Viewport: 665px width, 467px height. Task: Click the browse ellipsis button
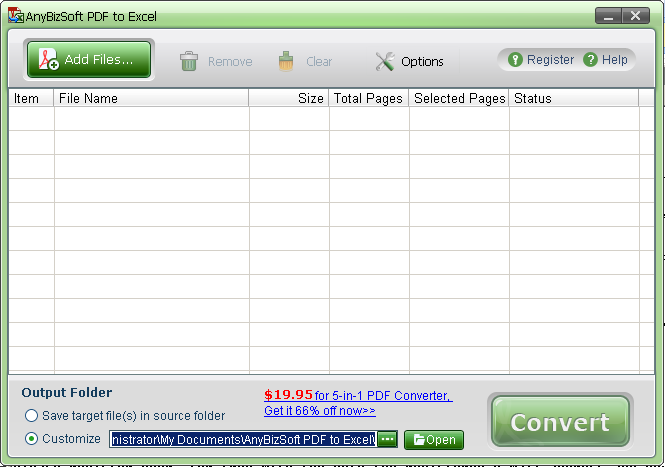pyautogui.click(x=387, y=439)
